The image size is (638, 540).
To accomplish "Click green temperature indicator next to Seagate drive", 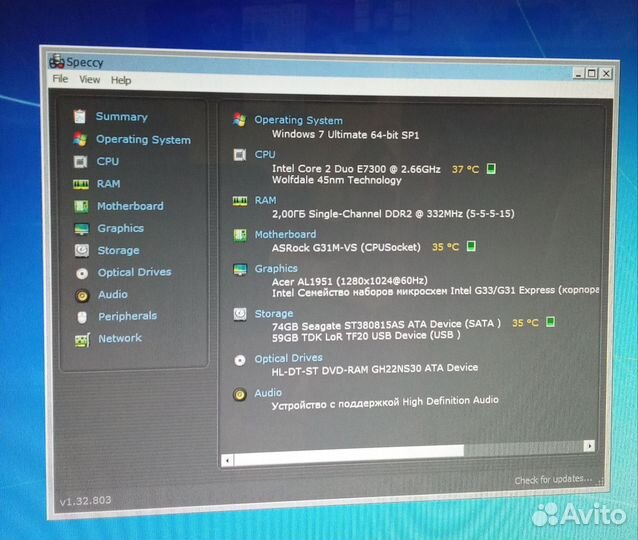I will click(550, 322).
